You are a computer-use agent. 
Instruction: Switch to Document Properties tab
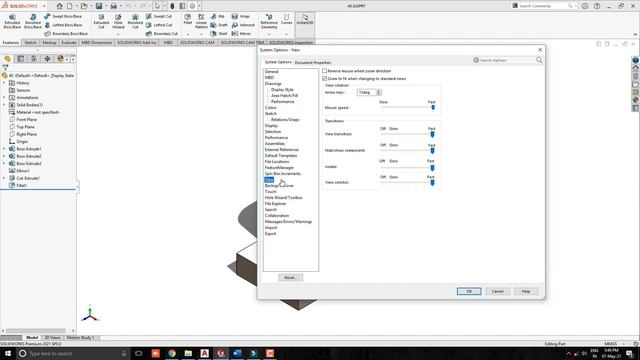click(x=313, y=62)
